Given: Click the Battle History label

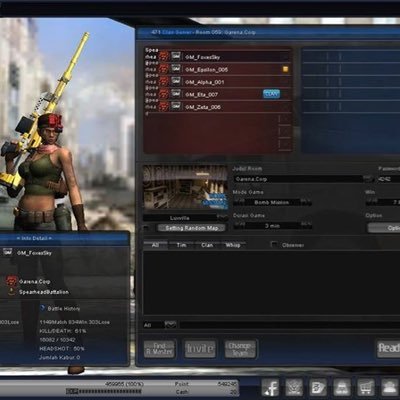Looking at the screenshot, I should [x=64, y=309].
